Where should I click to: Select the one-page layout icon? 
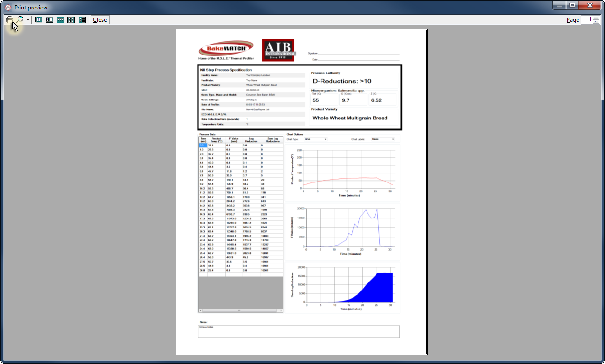[38, 20]
